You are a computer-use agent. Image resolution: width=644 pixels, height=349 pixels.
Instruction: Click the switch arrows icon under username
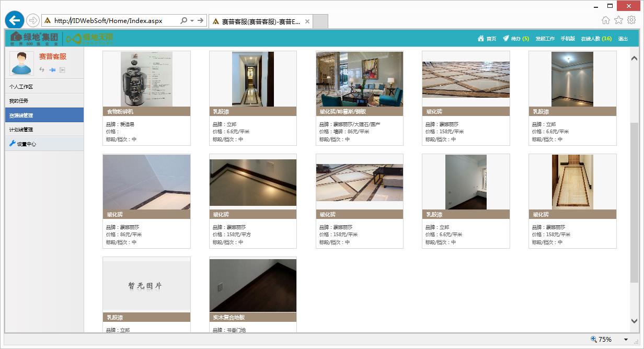coord(42,70)
